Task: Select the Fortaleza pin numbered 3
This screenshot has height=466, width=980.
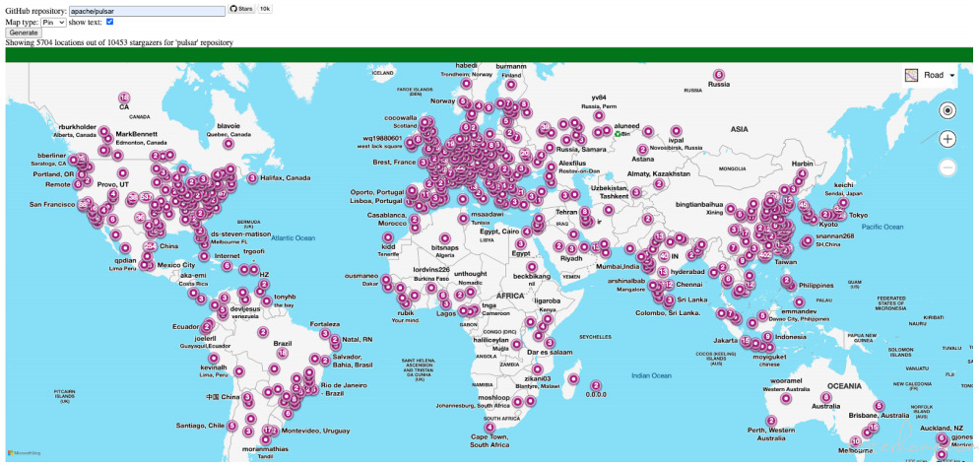Action: pyautogui.click(x=324, y=334)
